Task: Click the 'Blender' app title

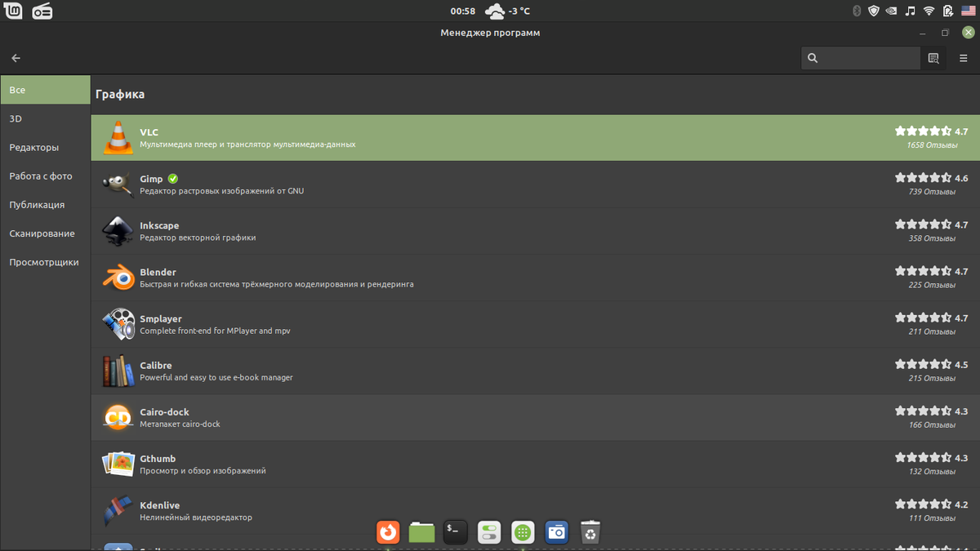Action: [x=158, y=272]
